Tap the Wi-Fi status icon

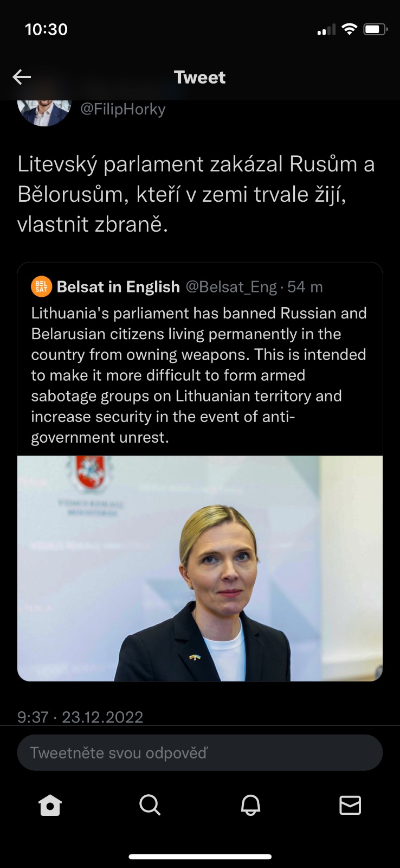[x=350, y=29]
